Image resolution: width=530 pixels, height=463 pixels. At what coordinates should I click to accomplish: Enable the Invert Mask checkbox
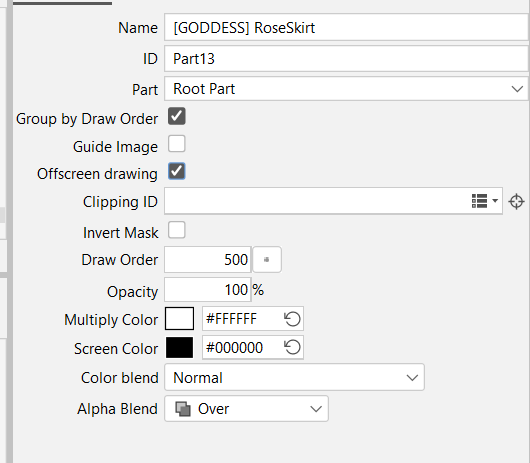coord(176,230)
